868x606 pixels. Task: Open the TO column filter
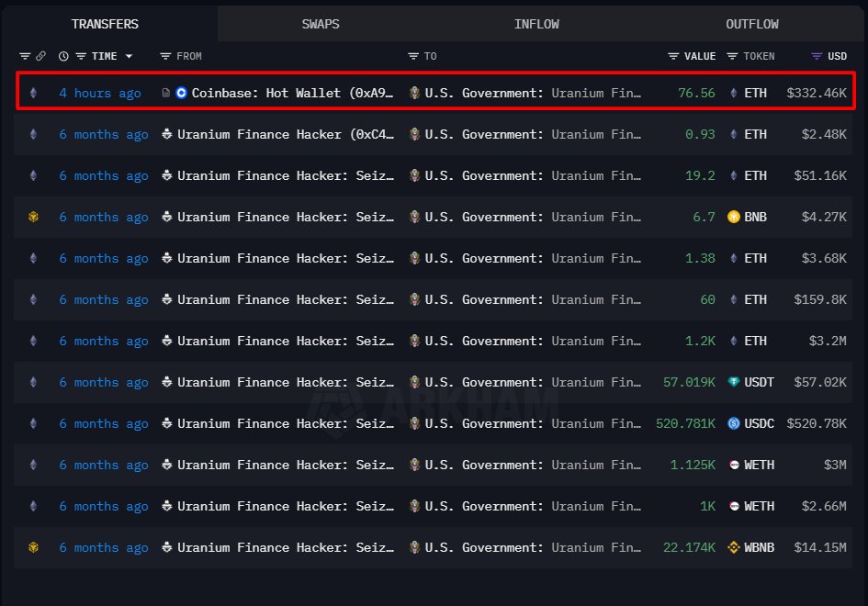(413, 56)
